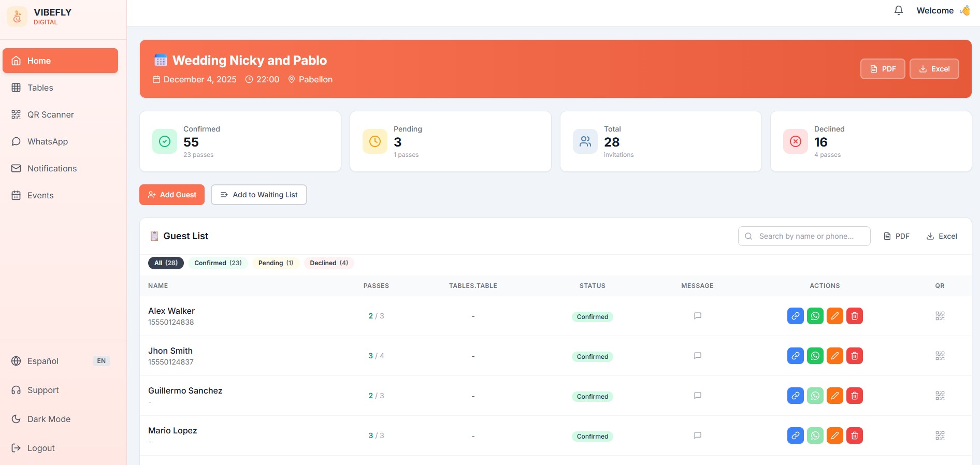The width and height of the screenshot is (980, 465).
Task: View message from Mario Lopez
Action: [x=698, y=435]
